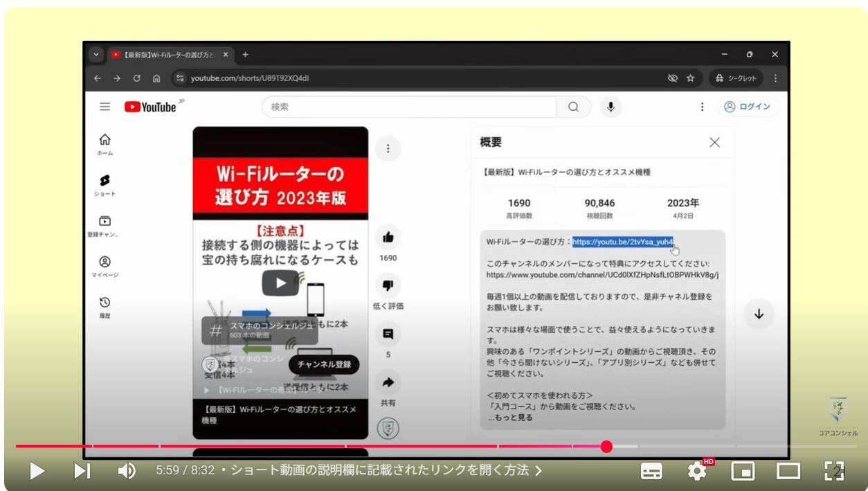Click the シークレット incognito indicator
The image size is (868, 491).
coord(736,78)
